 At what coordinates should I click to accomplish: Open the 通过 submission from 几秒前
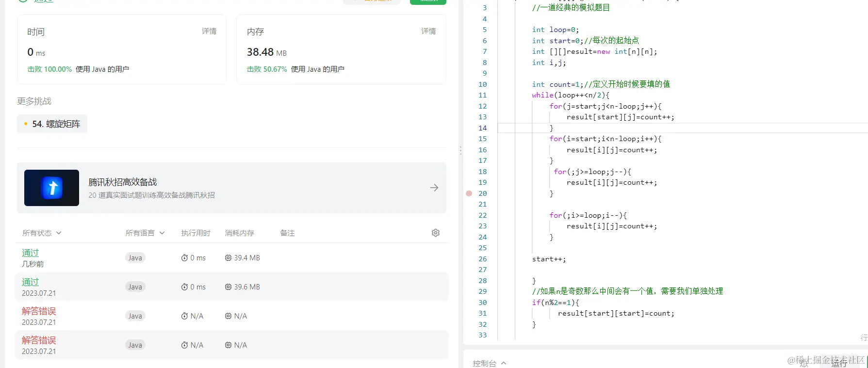[30, 253]
